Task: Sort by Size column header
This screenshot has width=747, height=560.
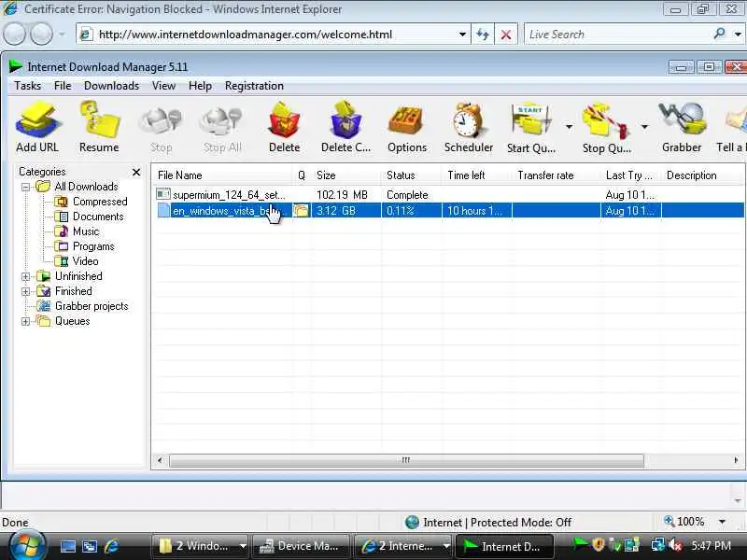Action: pyautogui.click(x=346, y=175)
